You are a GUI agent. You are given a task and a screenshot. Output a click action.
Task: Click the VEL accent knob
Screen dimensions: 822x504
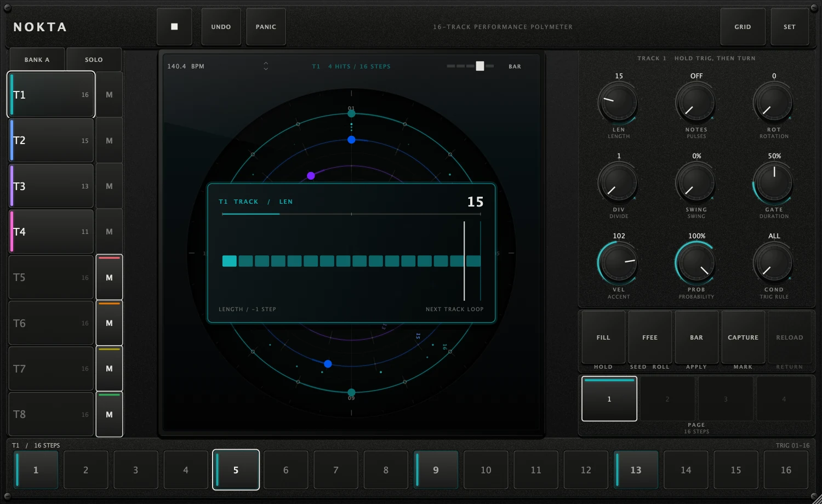tap(618, 262)
